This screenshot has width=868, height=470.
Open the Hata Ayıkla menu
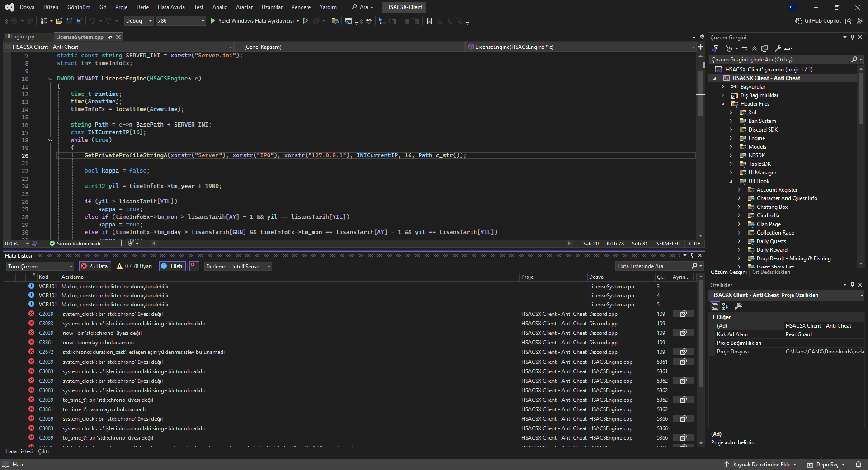tap(171, 7)
